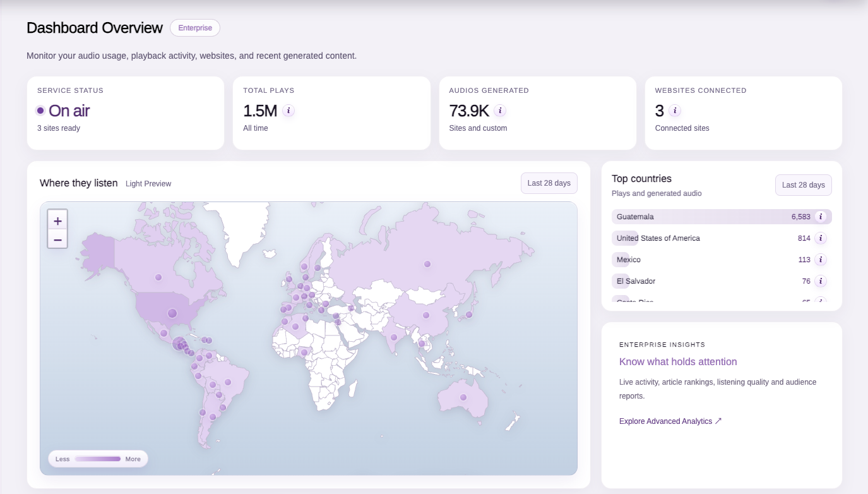The width and height of the screenshot is (868, 494).
Task: Select the Mexico country row
Action: [x=722, y=260]
